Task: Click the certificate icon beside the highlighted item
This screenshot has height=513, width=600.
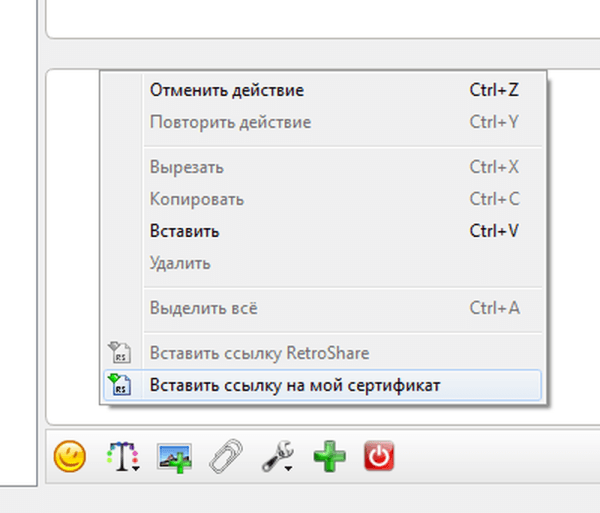Action: pyautogui.click(x=119, y=384)
